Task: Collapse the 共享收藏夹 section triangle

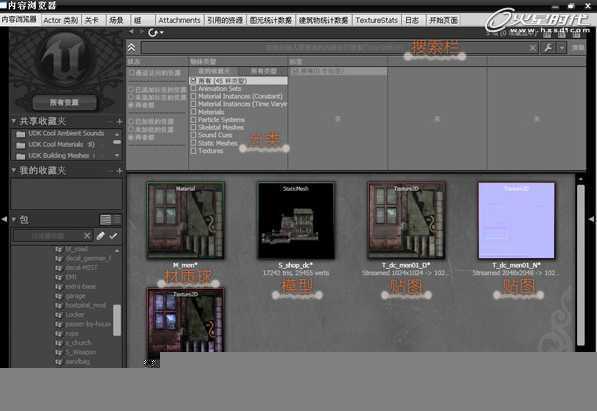Action: click(x=14, y=121)
